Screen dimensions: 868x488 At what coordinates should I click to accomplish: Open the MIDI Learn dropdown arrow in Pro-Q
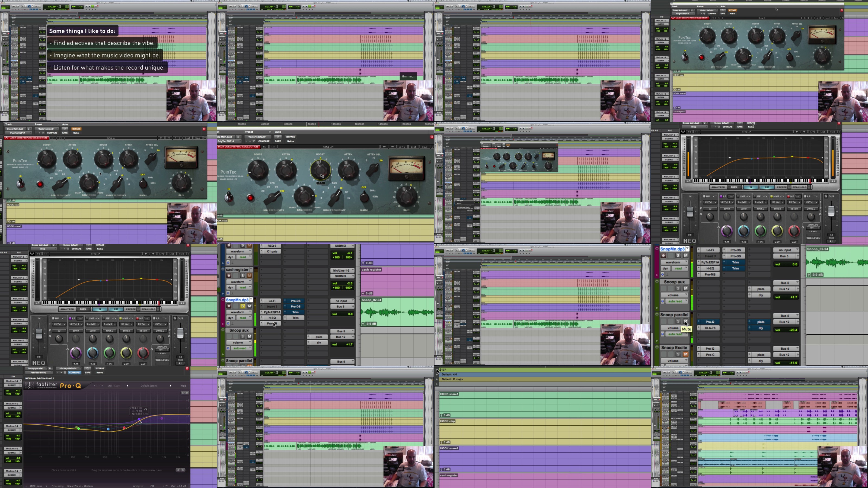(x=46, y=486)
